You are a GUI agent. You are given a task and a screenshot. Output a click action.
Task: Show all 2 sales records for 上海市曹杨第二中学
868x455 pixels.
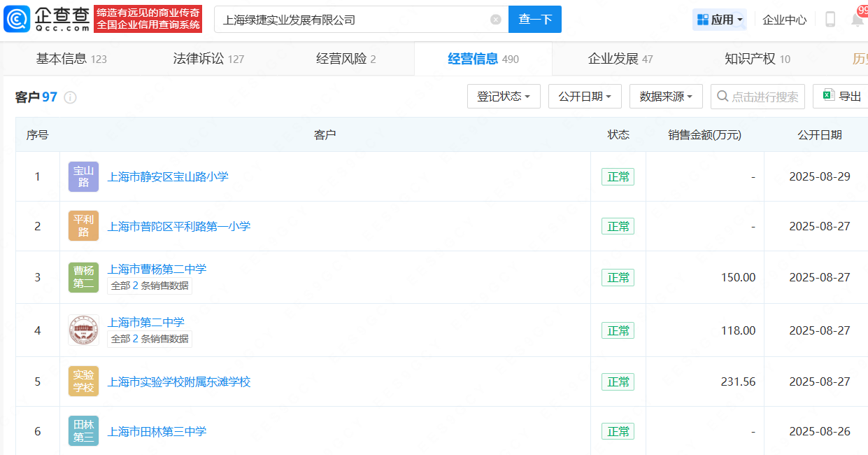(150, 286)
